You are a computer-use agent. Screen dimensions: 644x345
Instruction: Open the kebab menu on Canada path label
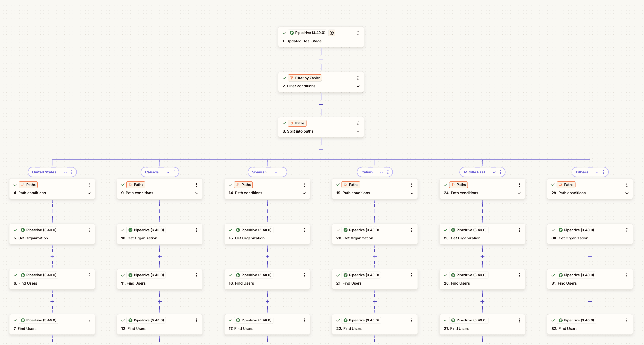point(174,172)
